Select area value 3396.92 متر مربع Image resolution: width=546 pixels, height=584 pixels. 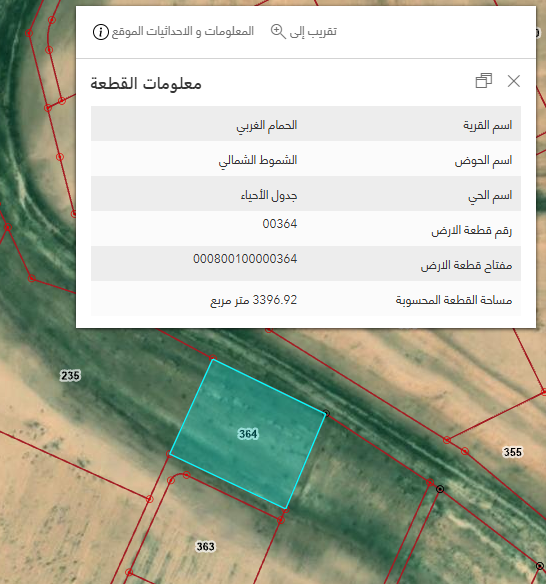click(254, 300)
